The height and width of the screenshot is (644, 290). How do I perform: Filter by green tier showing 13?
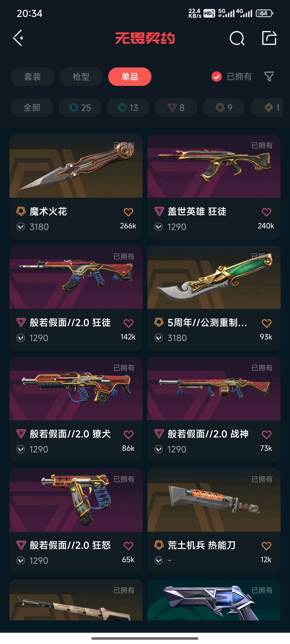point(128,108)
